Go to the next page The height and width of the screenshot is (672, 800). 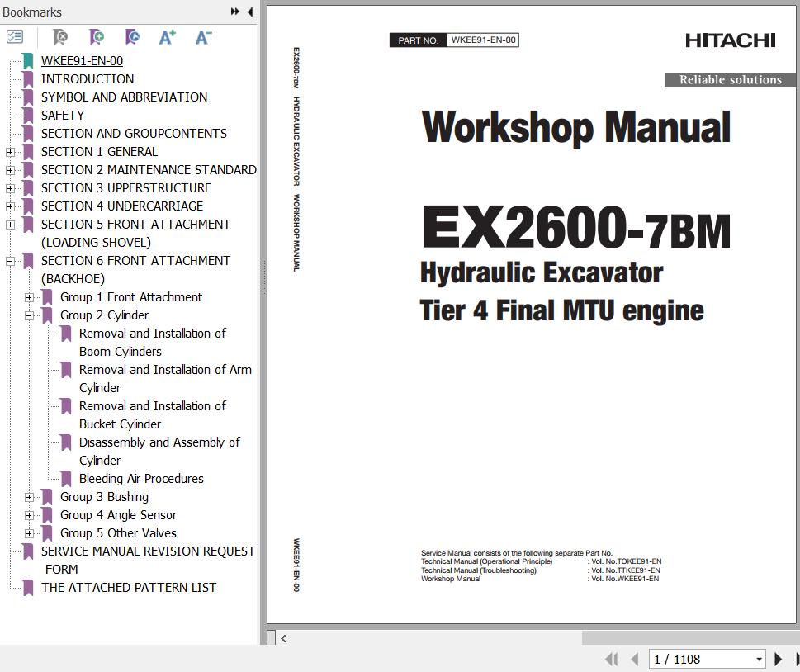[x=778, y=660]
